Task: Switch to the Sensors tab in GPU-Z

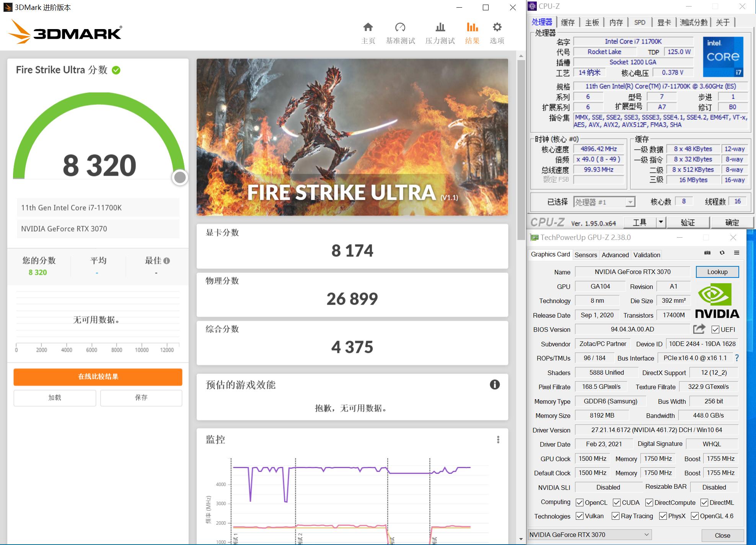Action: (x=586, y=255)
